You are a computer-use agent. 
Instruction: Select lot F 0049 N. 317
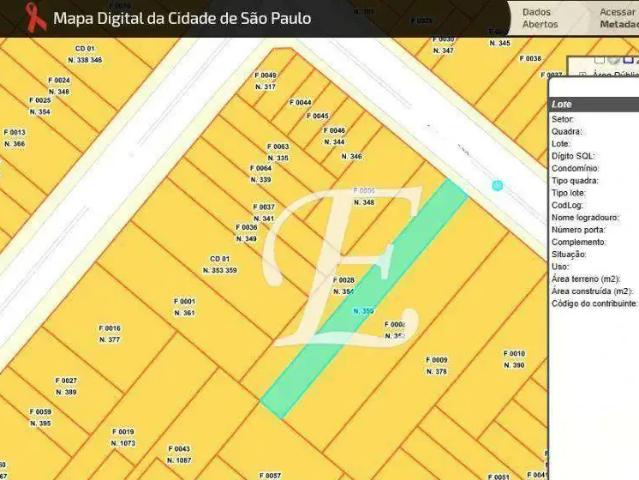[266, 81]
